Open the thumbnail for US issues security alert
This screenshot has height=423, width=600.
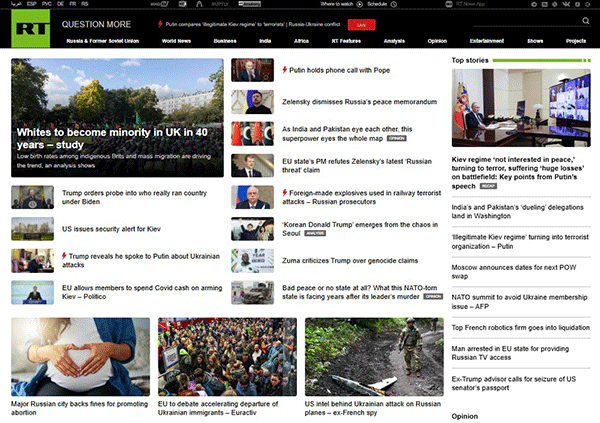coord(33,229)
